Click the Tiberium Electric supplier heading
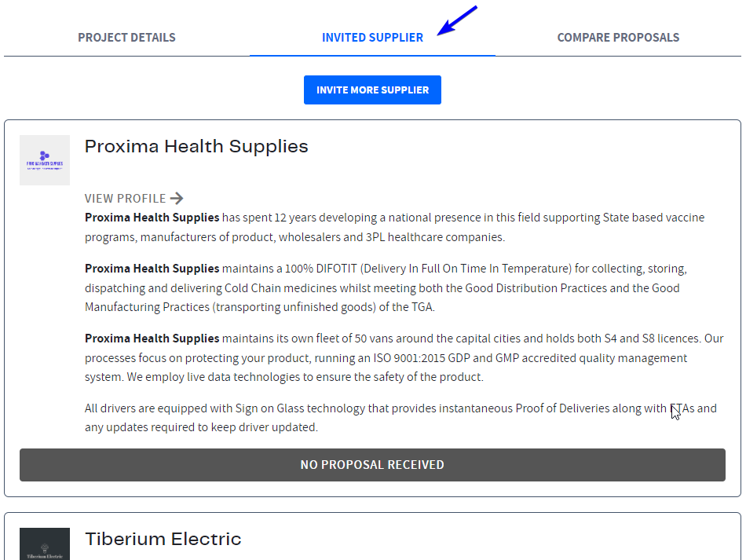This screenshot has width=746, height=560. (163, 539)
